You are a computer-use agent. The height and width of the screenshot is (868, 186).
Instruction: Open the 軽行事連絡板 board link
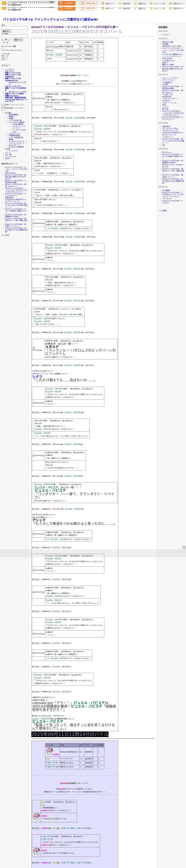tap(13, 115)
